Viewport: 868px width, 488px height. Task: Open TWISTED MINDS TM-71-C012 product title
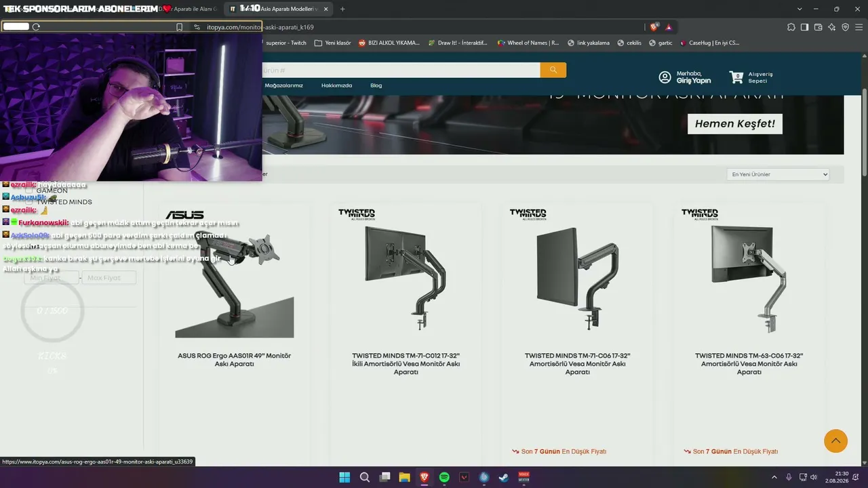[406, 364]
